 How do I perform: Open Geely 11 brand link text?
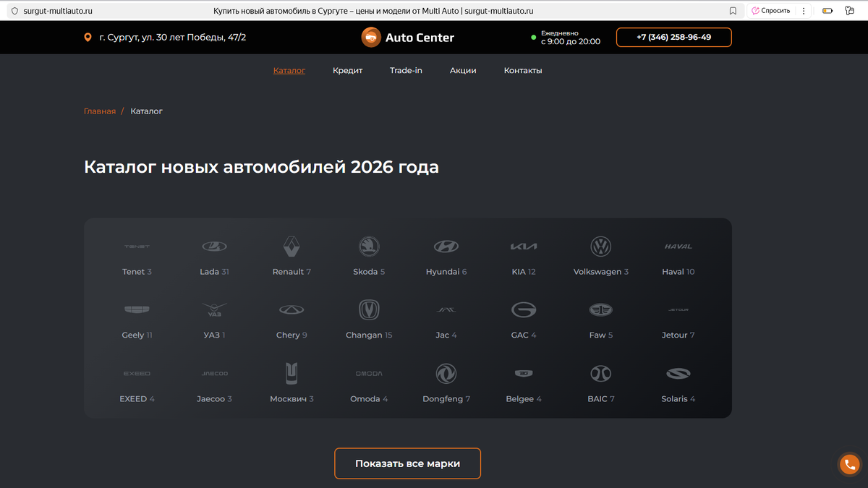[x=137, y=335]
